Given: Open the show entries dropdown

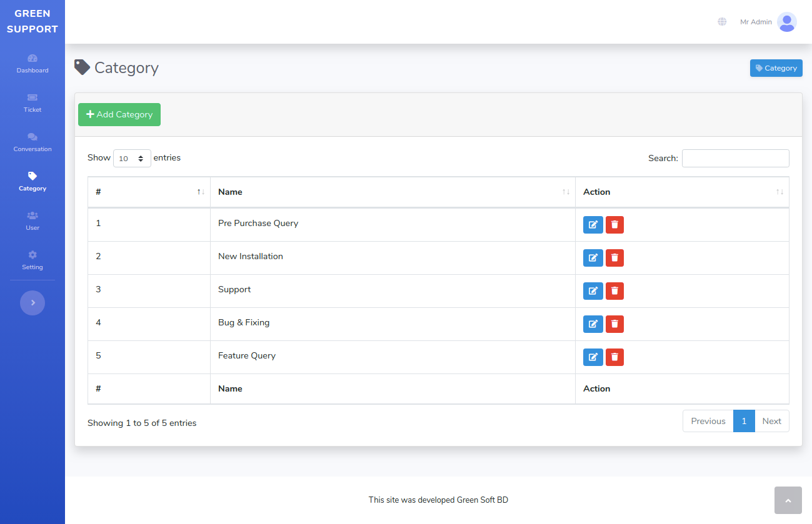Looking at the screenshot, I should [132, 159].
